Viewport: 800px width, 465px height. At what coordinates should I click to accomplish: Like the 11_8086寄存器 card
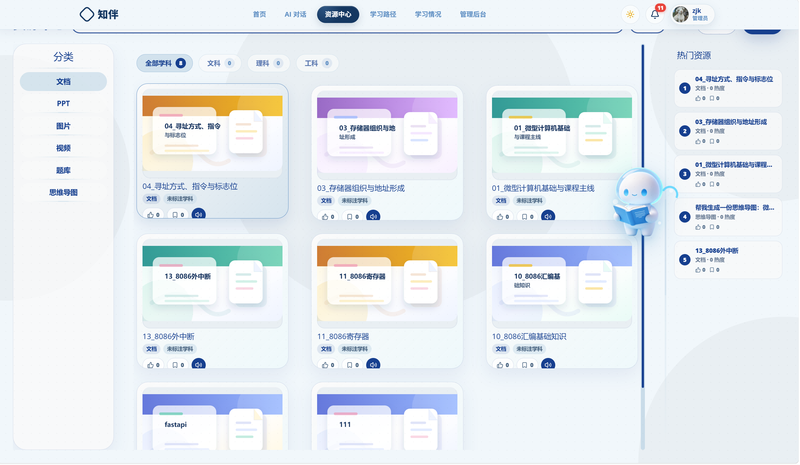328,365
